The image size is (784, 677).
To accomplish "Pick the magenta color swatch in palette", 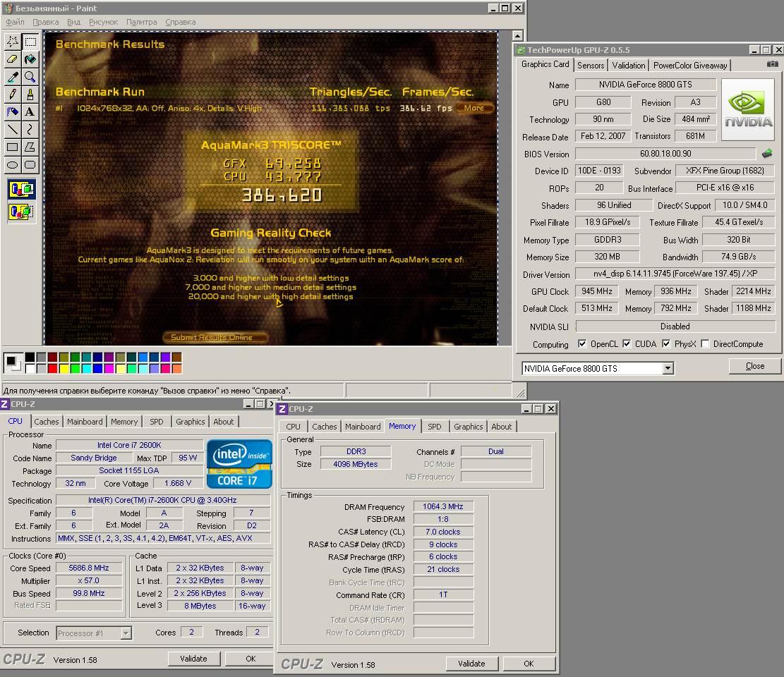I will pos(109,369).
